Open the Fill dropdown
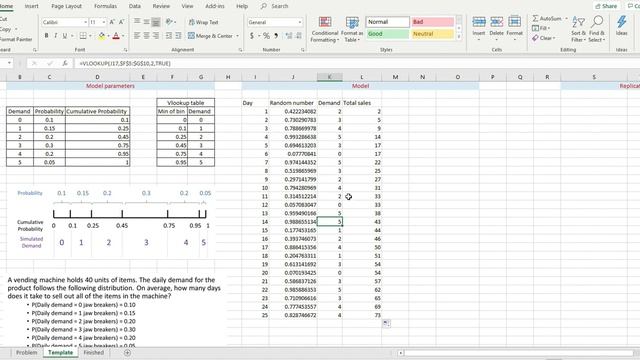Image resolution: width=640 pixels, height=360 pixels. point(541,28)
